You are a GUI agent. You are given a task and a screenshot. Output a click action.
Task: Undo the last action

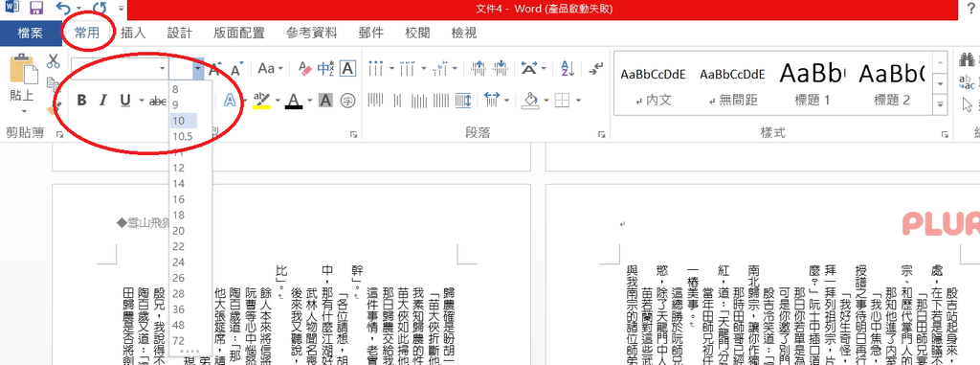point(62,9)
